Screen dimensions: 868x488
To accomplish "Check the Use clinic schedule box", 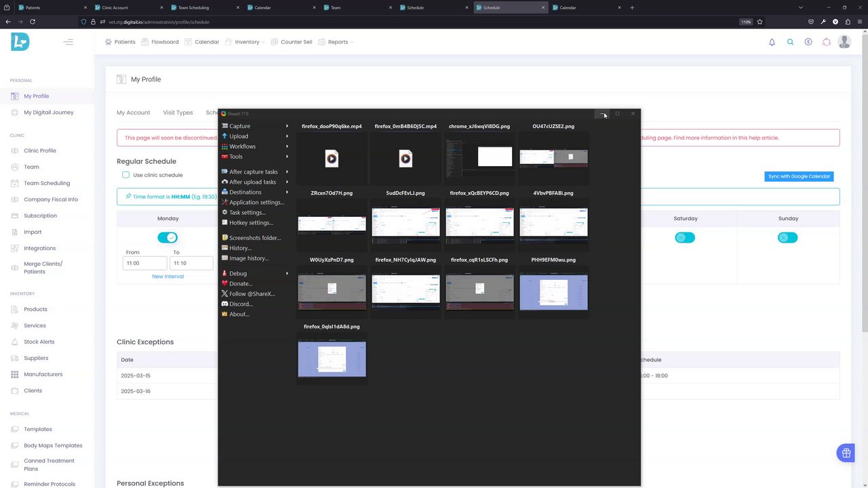I will tap(125, 175).
